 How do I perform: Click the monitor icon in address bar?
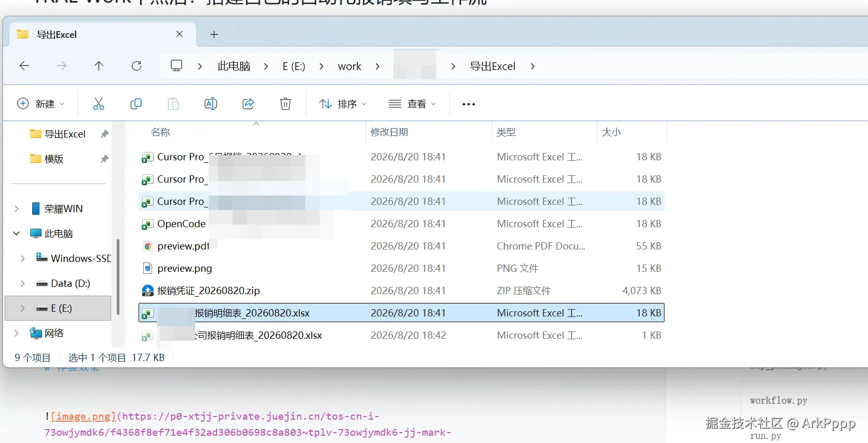click(x=177, y=66)
